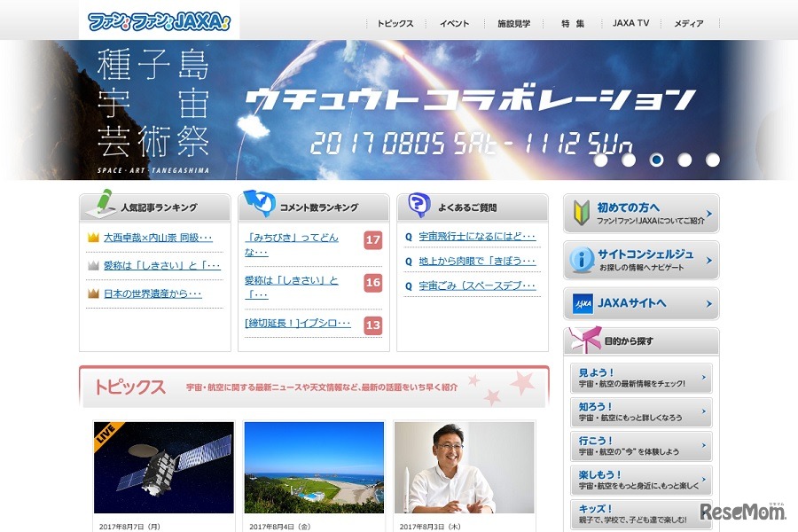Open the [締切延長！]イプシロ comment ranking link
Image resolution: width=798 pixels, height=532 pixels.
click(298, 324)
